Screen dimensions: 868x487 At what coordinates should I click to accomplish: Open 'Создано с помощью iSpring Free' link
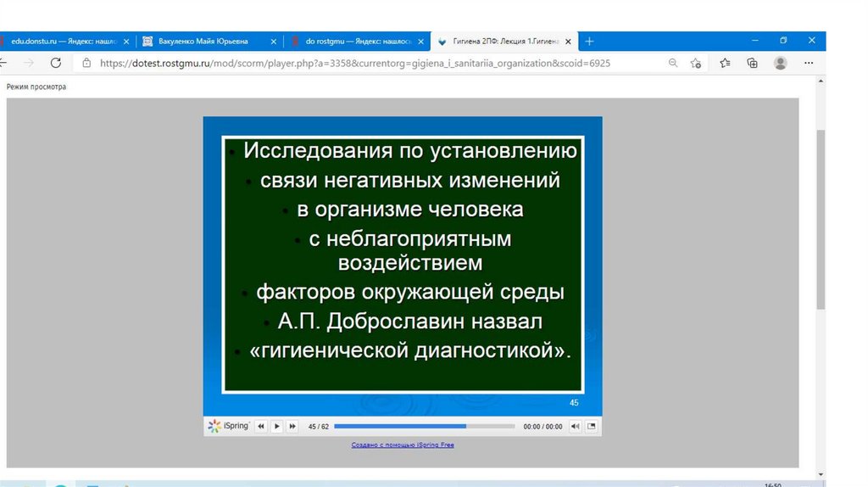403,445
